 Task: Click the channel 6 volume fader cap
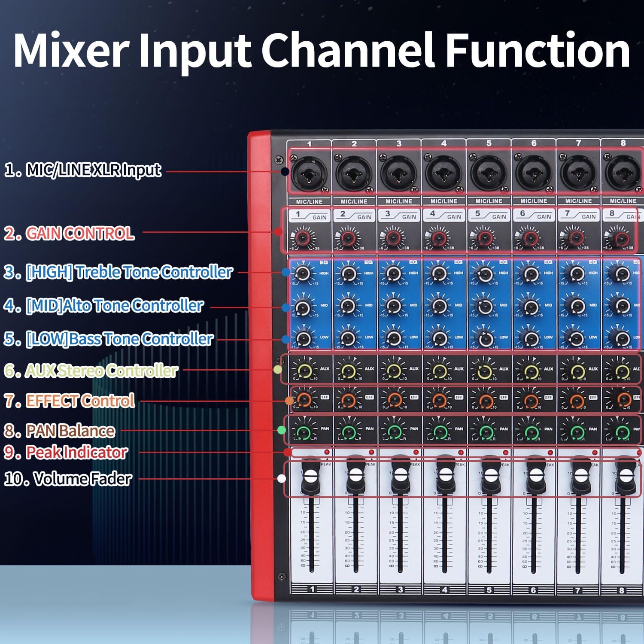tap(535, 475)
